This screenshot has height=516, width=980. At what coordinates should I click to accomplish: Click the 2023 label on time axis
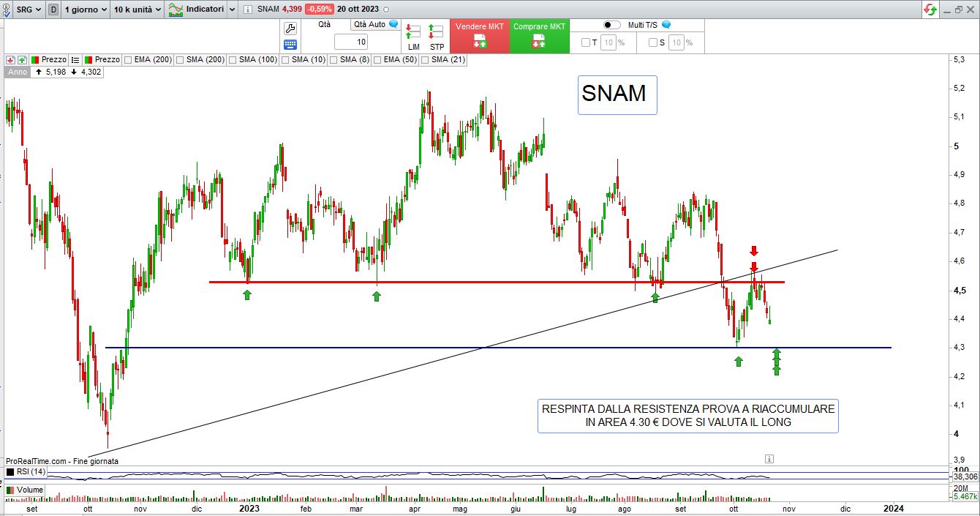click(249, 507)
